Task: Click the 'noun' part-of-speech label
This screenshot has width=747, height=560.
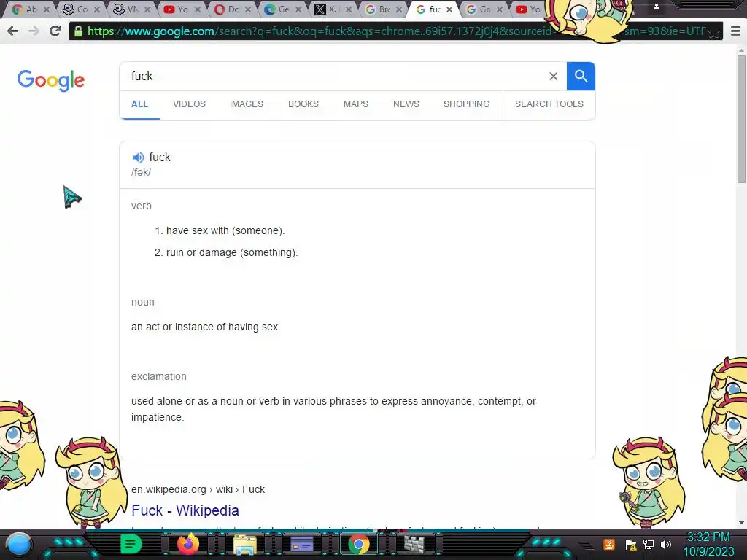Action: point(143,302)
